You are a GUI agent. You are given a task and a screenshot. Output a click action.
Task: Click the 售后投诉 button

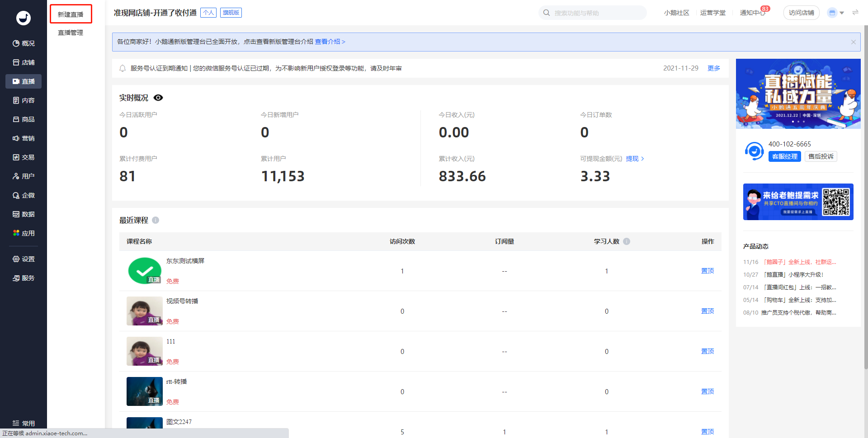coord(821,156)
